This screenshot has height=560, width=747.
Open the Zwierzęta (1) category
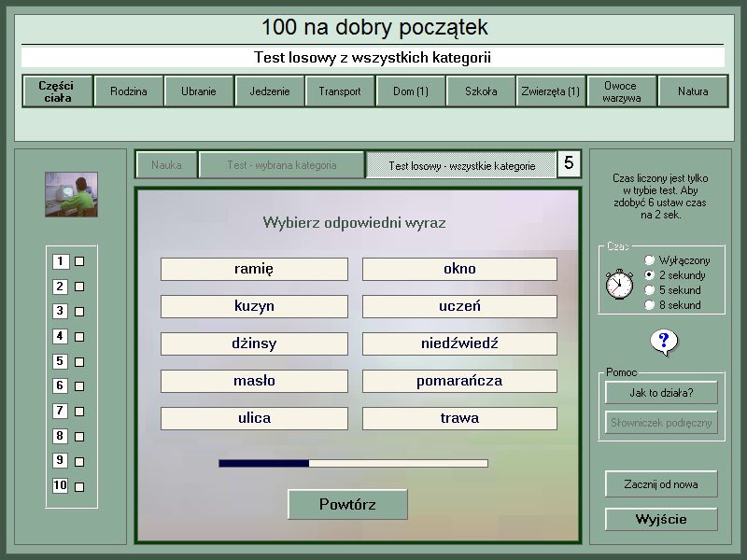pos(550,91)
